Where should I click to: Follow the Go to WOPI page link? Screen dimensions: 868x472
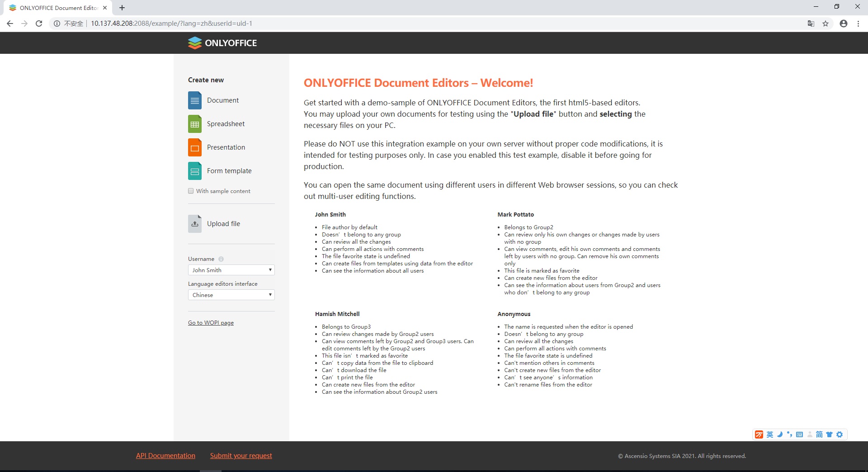(211, 323)
